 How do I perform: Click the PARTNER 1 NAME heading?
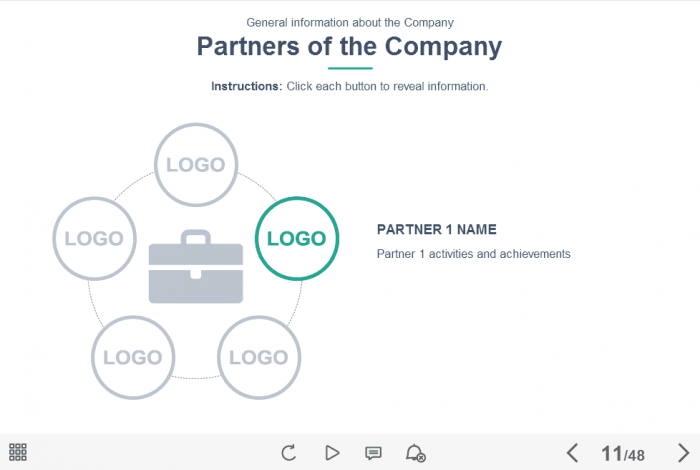436,229
